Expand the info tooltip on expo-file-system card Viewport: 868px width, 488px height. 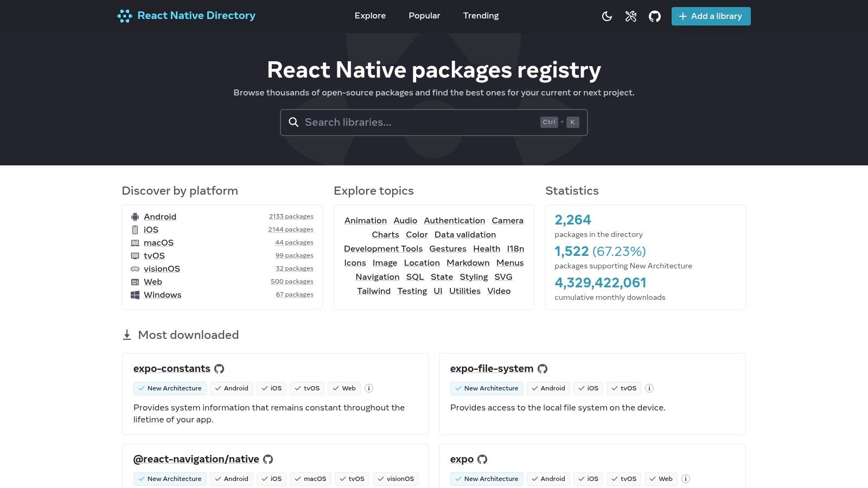click(x=649, y=388)
